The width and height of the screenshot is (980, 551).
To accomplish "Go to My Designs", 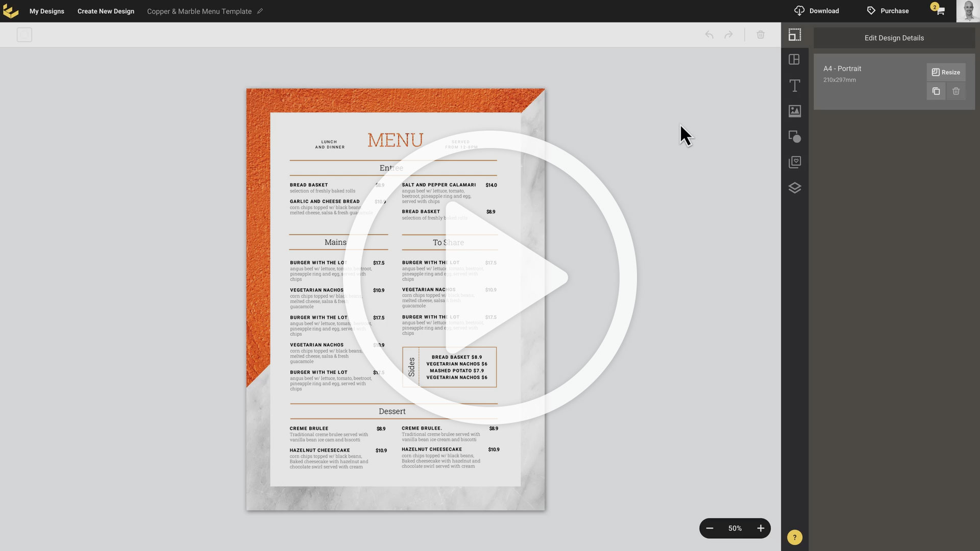I will 46,11.
